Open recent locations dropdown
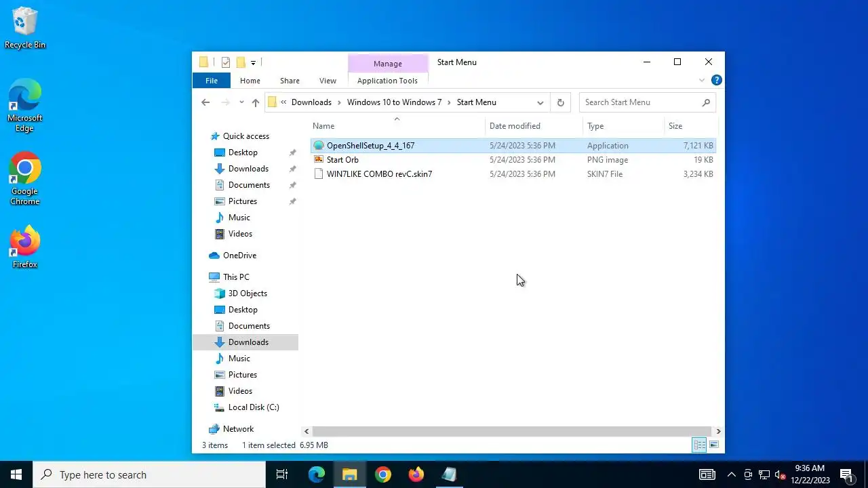868x488 pixels. (x=241, y=102)
